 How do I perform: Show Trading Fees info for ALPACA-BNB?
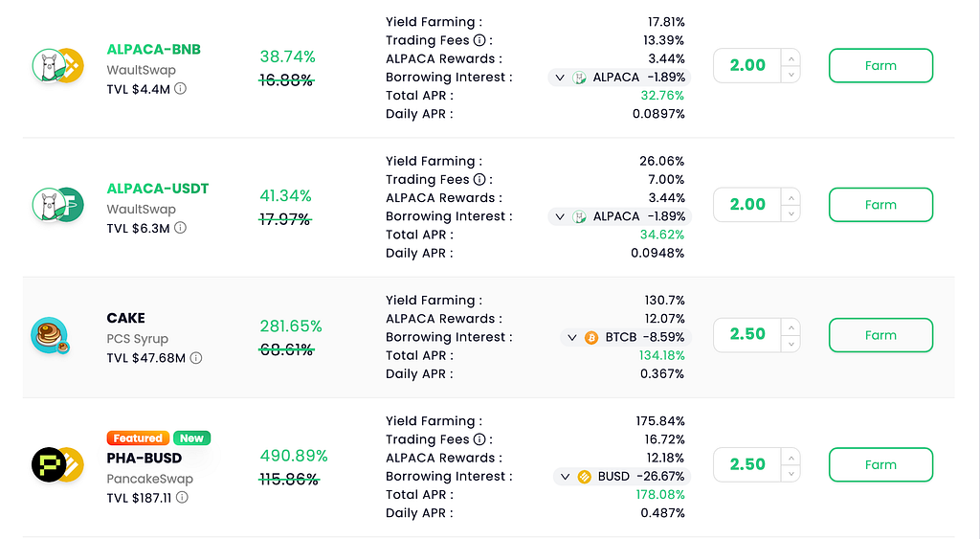(x=479, y=40)
